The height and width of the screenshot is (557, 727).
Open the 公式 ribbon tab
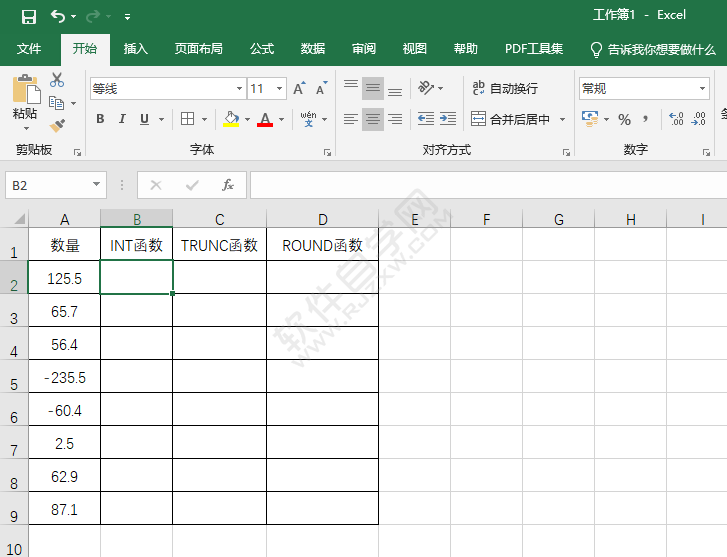[x=262, y=49]
